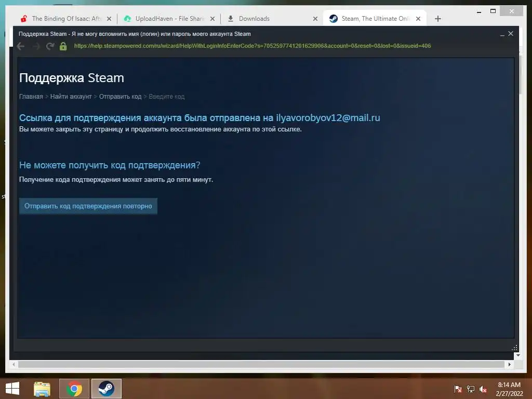The height and width of the screenshot is (399, 532).
Task: Reload the Steam support page
Action: point(50,46)
